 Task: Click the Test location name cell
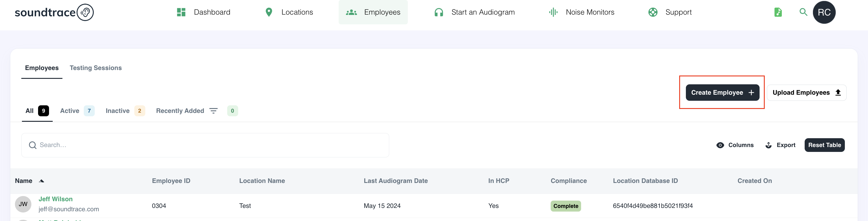245,206
